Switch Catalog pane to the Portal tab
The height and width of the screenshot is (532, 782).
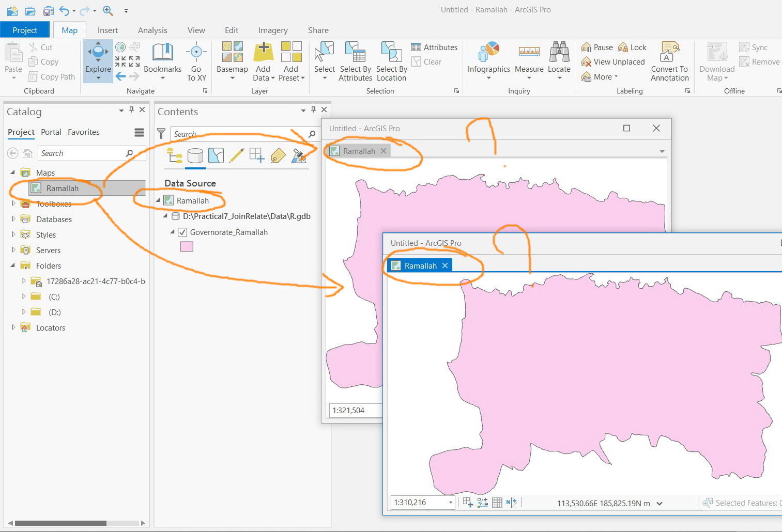click(x=51, y=132)
